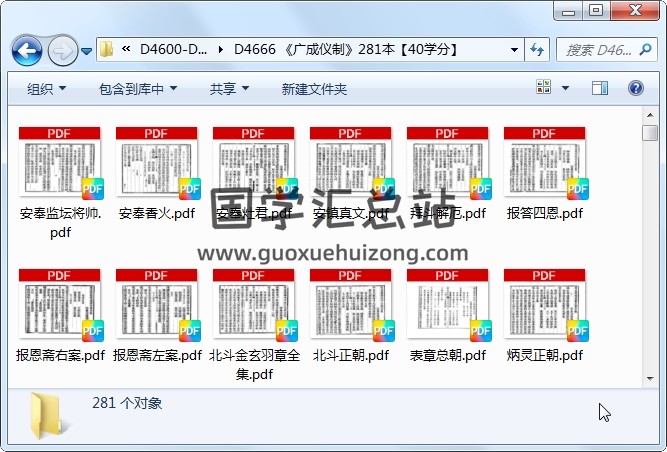Toggle the preview pane icon
The height and width of the screenshot is (452, 667).
click(600, 88)
